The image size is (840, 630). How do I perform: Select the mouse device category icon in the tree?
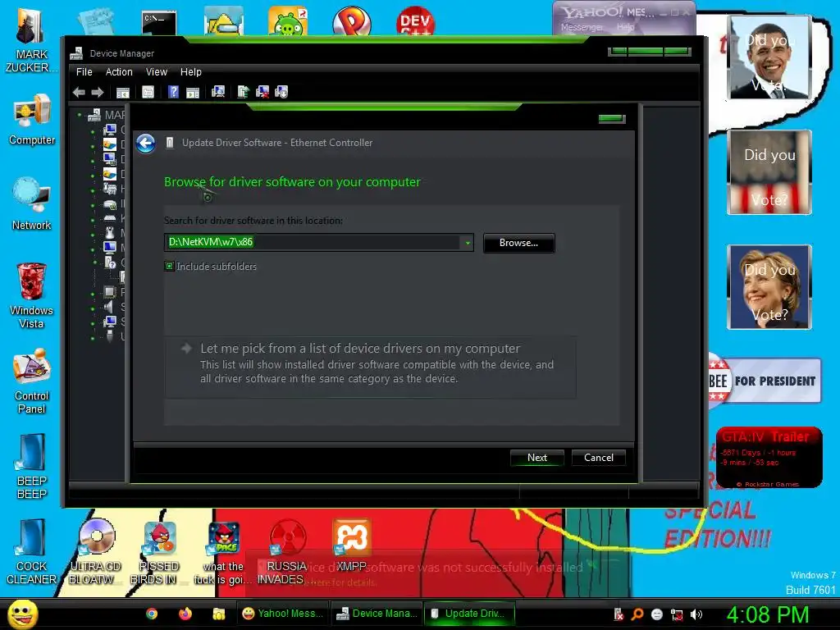pos(110,232)
